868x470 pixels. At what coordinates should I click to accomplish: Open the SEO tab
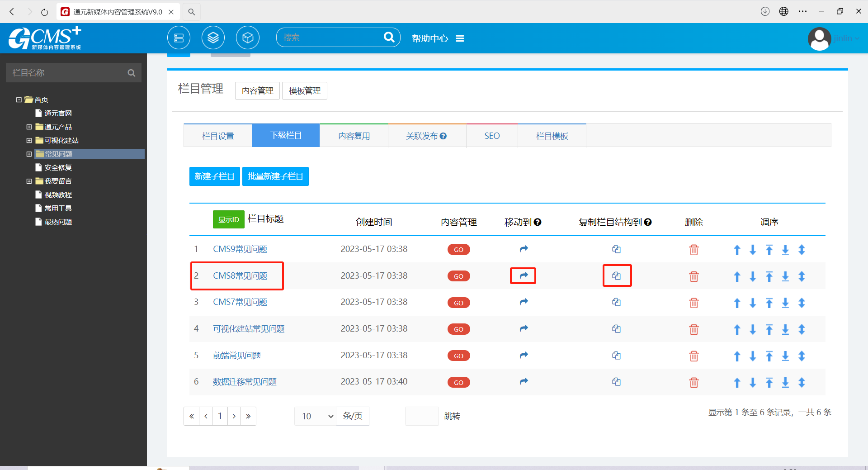[x=491, y=136]
